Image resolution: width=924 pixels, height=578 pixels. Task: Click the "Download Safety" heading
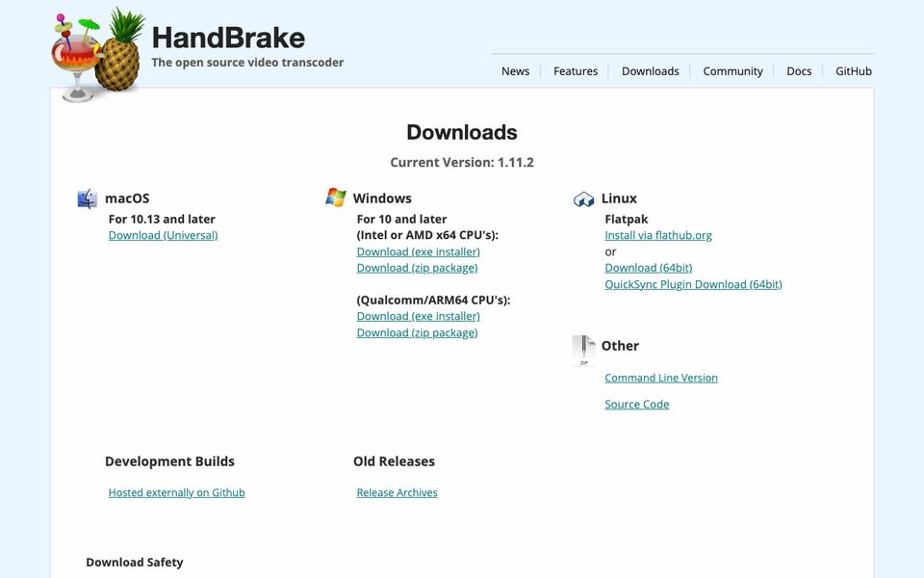135,562
